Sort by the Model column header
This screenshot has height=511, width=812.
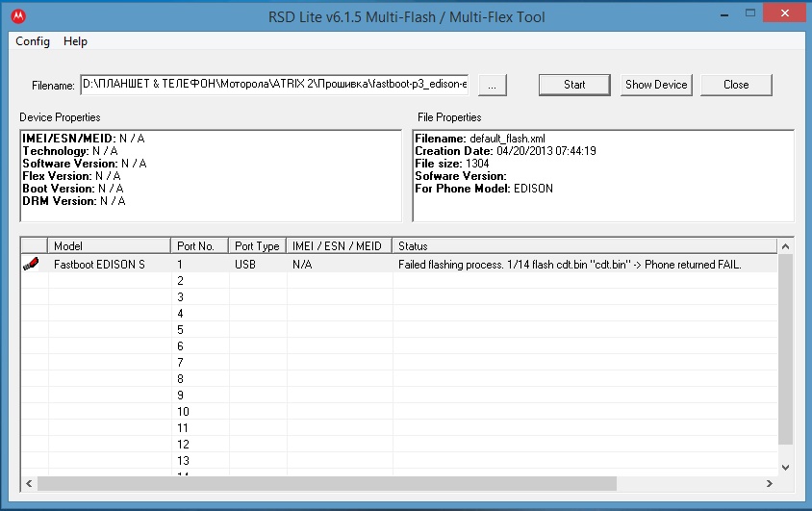click(x=109, y=246)
